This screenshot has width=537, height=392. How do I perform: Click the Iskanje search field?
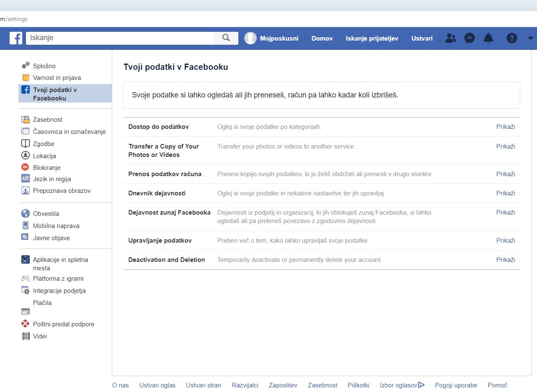(x=120, y=38)
